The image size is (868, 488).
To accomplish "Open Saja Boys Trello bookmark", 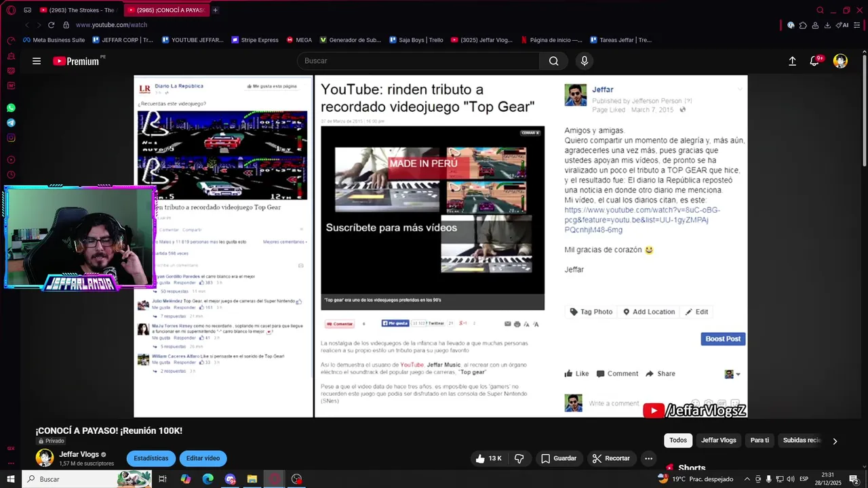I will [x=416, y=40].
